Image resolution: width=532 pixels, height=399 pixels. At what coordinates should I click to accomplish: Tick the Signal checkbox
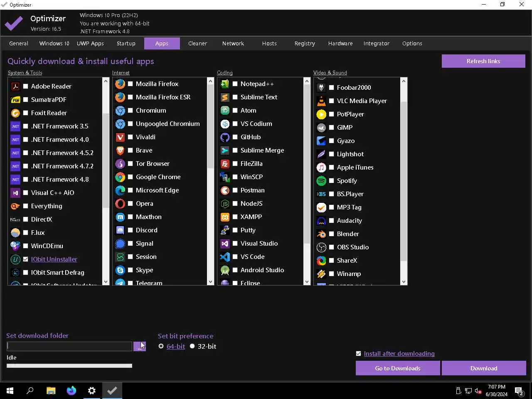[131, 244]
